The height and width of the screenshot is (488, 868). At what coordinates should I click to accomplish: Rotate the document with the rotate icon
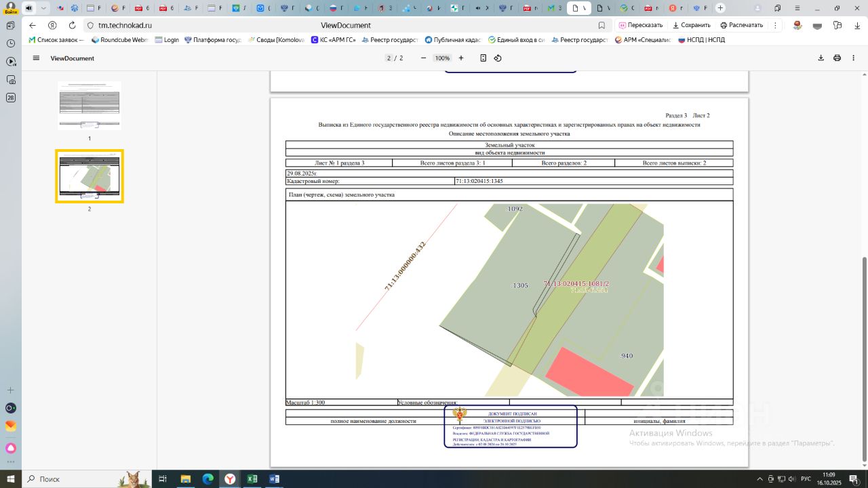(498, 58)
